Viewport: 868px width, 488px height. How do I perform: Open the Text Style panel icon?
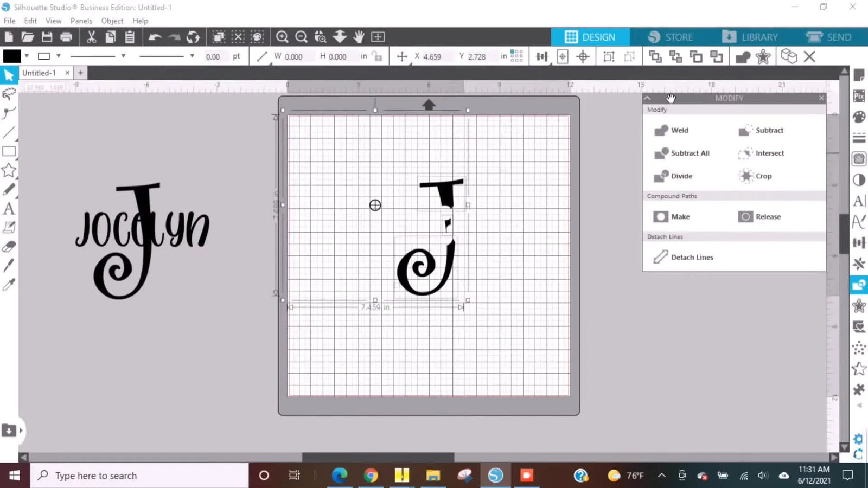tap(859, 201)
